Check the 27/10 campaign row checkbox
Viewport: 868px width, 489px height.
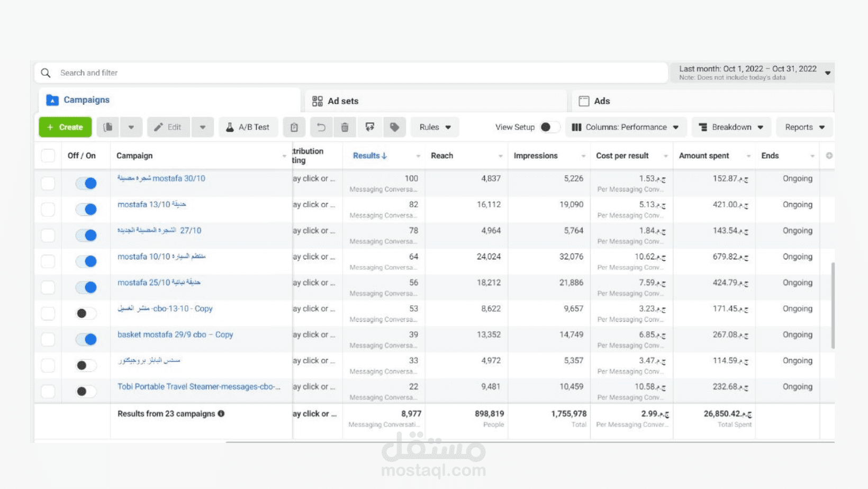click(48, 236)
